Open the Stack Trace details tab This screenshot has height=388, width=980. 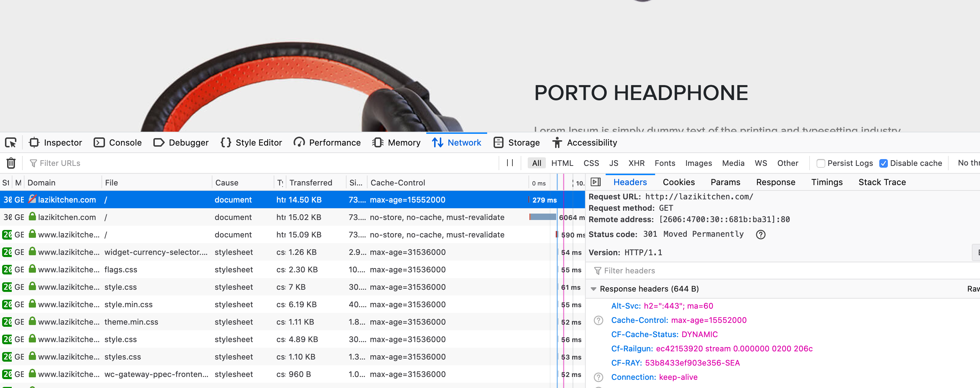coord(882,182)
